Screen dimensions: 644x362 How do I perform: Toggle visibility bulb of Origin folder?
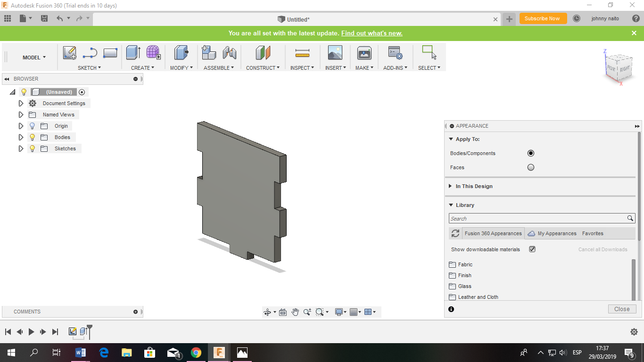(32, 126)
